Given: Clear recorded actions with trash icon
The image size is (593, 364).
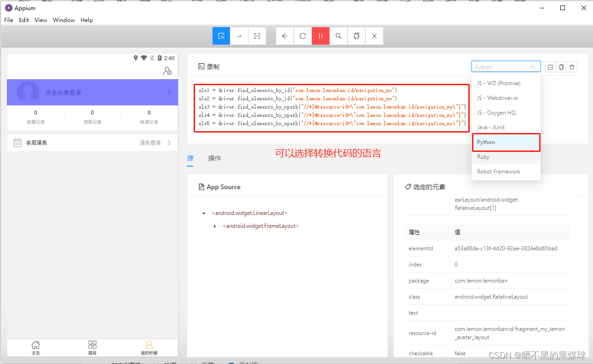Looking at the screenshot, I should [572, 67].
